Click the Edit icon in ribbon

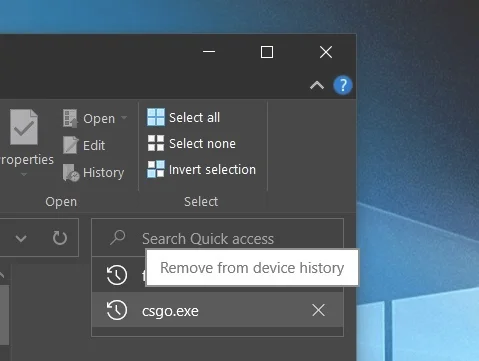click(x=70, y=145)
